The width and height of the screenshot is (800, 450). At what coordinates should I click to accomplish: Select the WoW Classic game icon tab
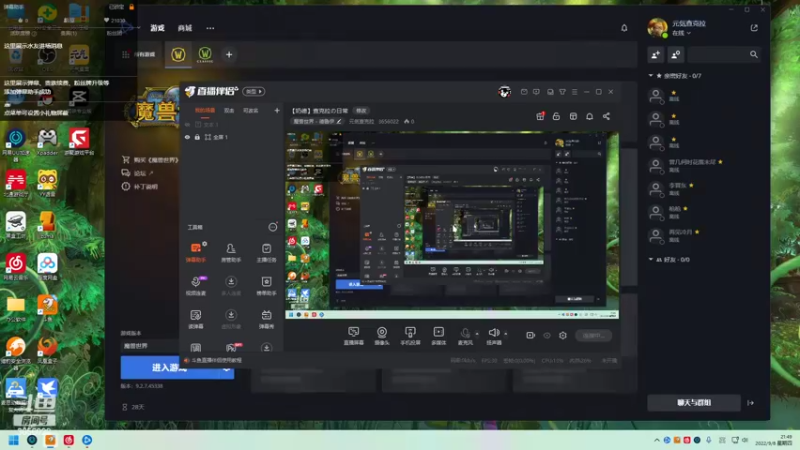pos(205,54)
